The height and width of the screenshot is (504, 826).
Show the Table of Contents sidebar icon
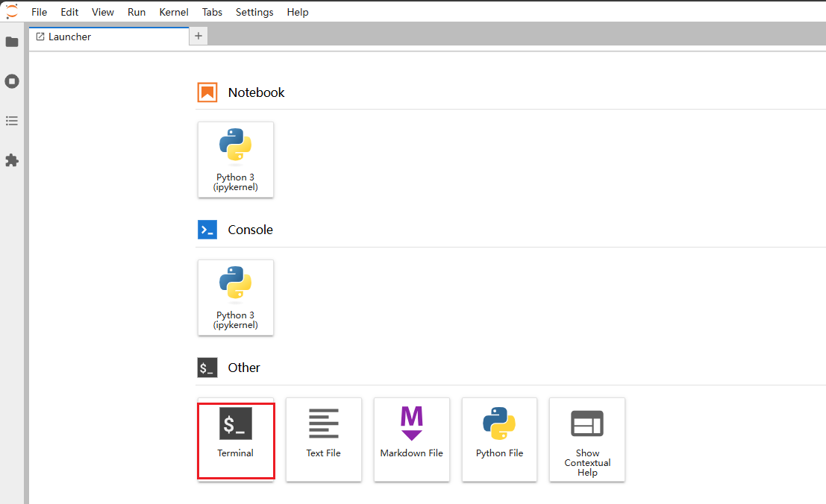click(12, 121)
